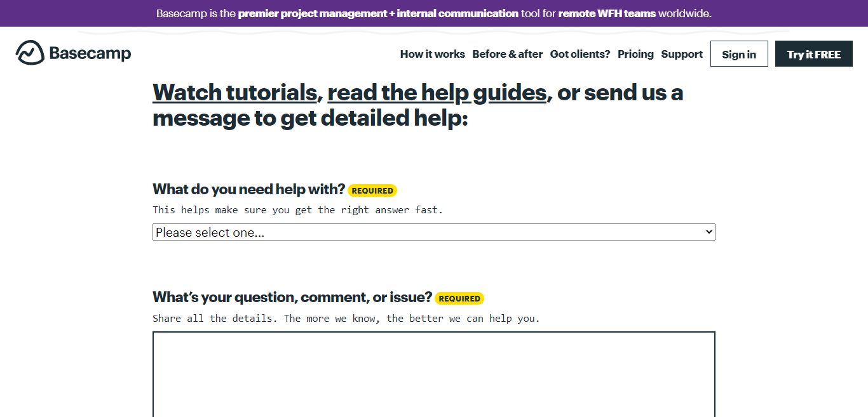Click the purple Basecamp announcement banner text
This screenshot has height=417, width=868.
[x=434, y=13]
